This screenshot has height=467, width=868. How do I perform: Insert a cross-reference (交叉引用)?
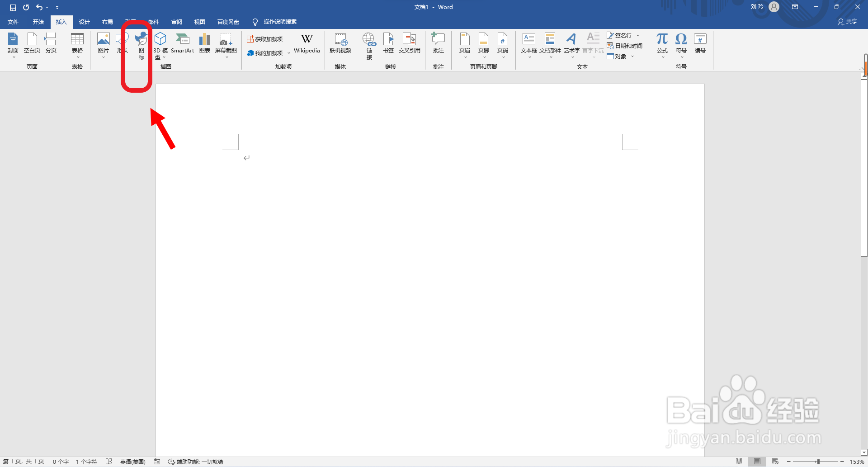click(410, 43)
